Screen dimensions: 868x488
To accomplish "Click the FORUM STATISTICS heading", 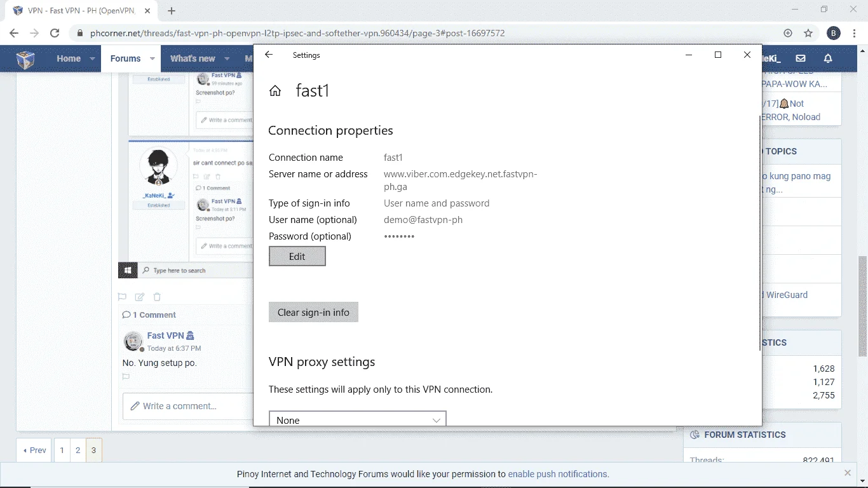I will pos(745,435).
